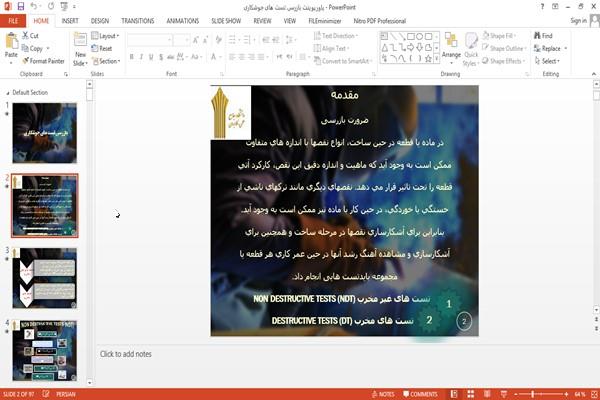Open the Nitro PDF Professional tab

pyautogui.click(x=380, y=21)
